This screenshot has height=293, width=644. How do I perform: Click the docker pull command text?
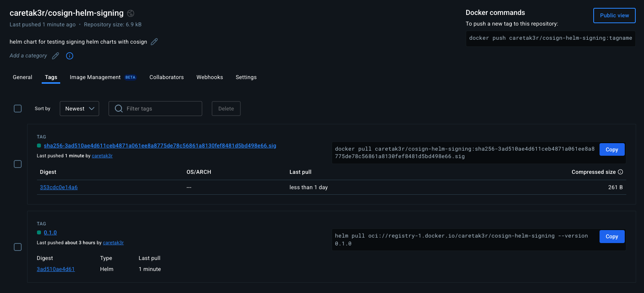pyautogui.click(x=465, y=153)
